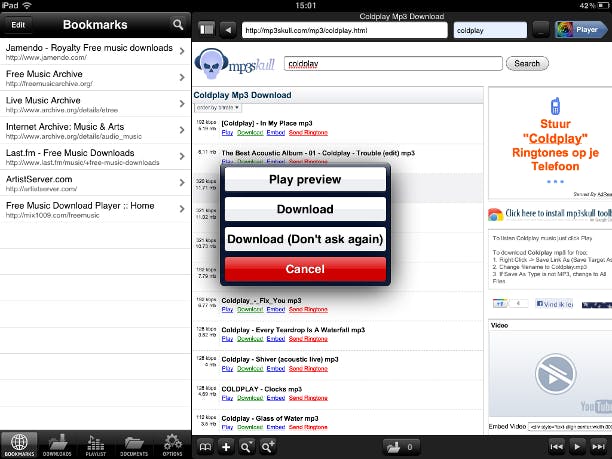The height and width of the screenshot is (459, 612).
Task: Click Download link under In My Place
Action: click(250, 133)
